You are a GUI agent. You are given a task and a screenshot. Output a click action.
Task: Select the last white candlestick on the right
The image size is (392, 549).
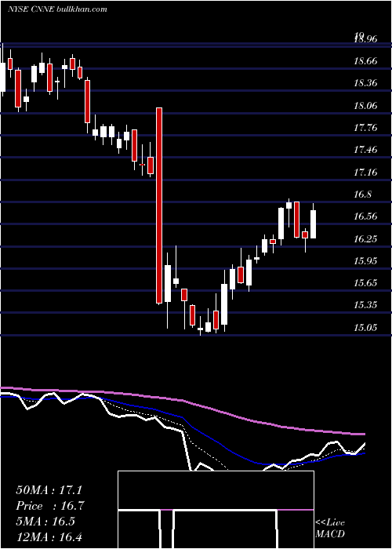point(314,224)
